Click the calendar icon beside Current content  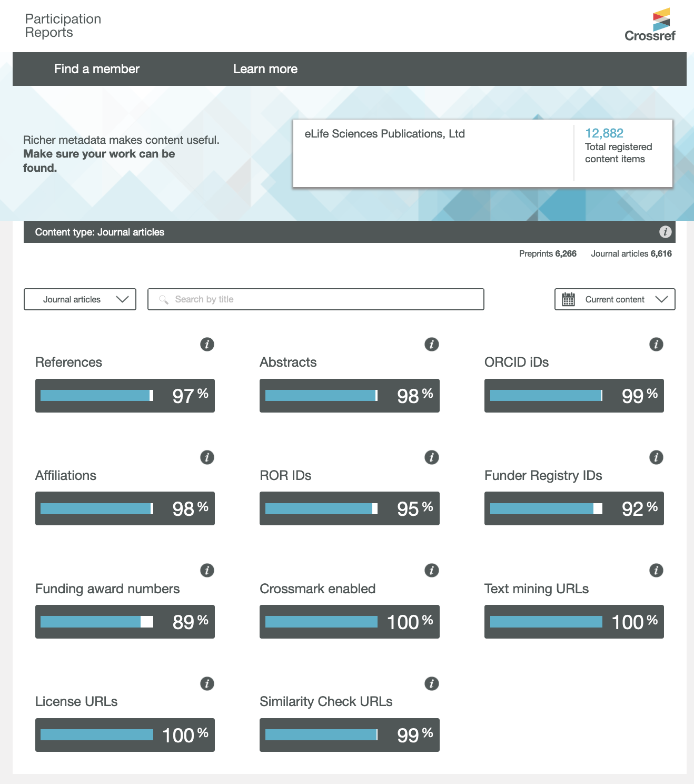pos(569,299)
